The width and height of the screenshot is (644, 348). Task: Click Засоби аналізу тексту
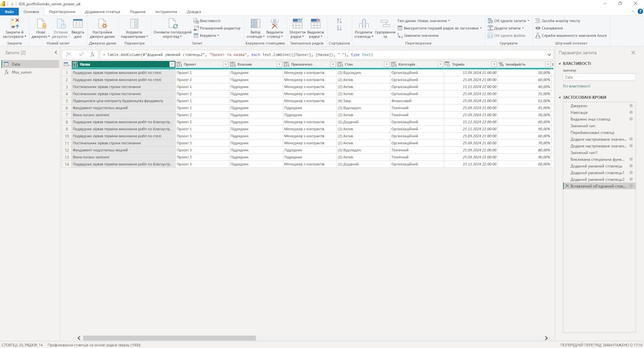[x=558, y=20]
